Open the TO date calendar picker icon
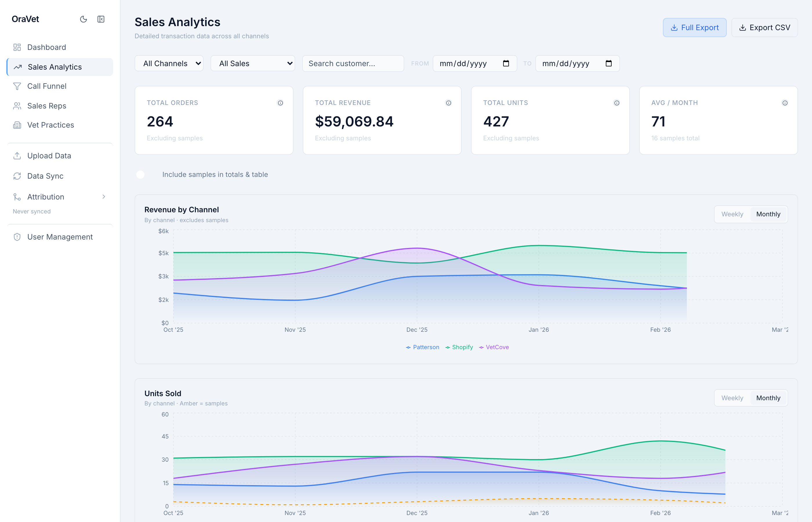Screen dimensions: 812x522 click(x=609, y=64)
